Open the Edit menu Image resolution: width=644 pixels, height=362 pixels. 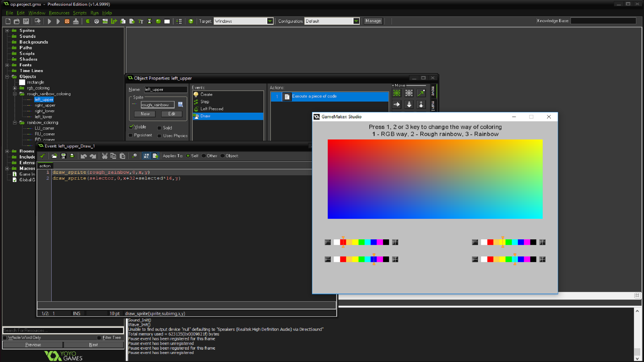point(20,13)
